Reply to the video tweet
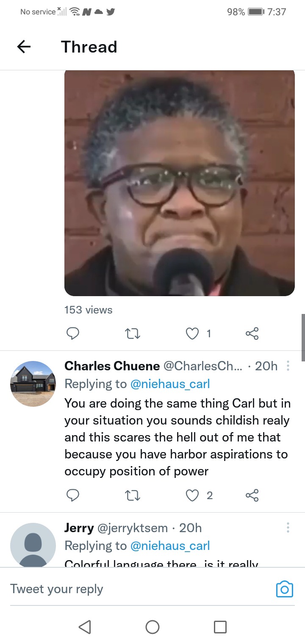The height and width of the screenshot is (644, 305). [73, 334]
